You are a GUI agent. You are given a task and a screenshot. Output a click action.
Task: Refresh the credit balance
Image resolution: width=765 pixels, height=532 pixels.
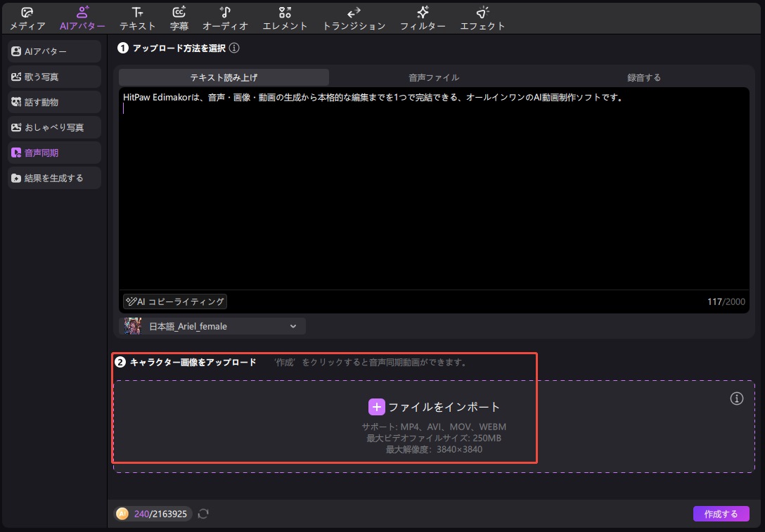203,514
